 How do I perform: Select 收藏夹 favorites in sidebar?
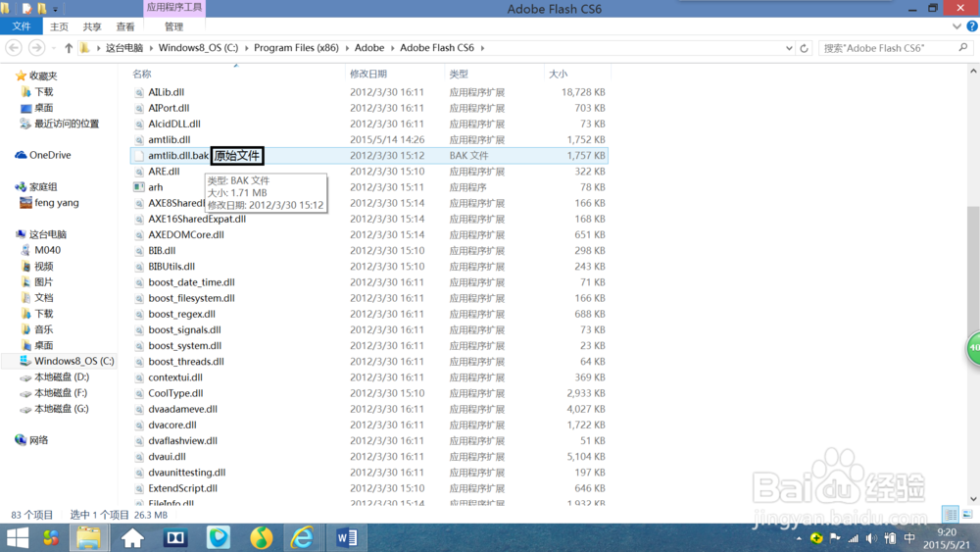point(36,75)
